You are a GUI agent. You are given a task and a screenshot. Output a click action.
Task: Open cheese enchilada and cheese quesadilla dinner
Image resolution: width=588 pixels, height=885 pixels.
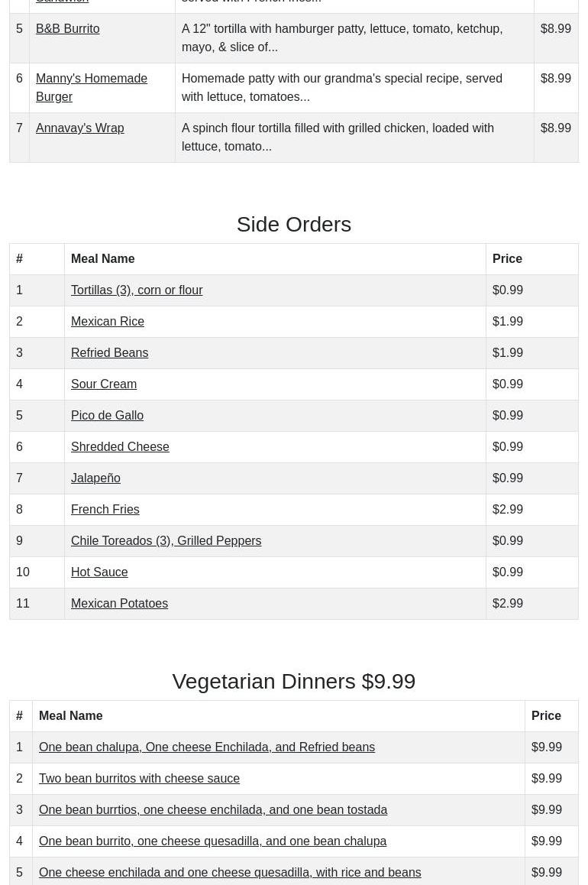(x=229, y=873)
